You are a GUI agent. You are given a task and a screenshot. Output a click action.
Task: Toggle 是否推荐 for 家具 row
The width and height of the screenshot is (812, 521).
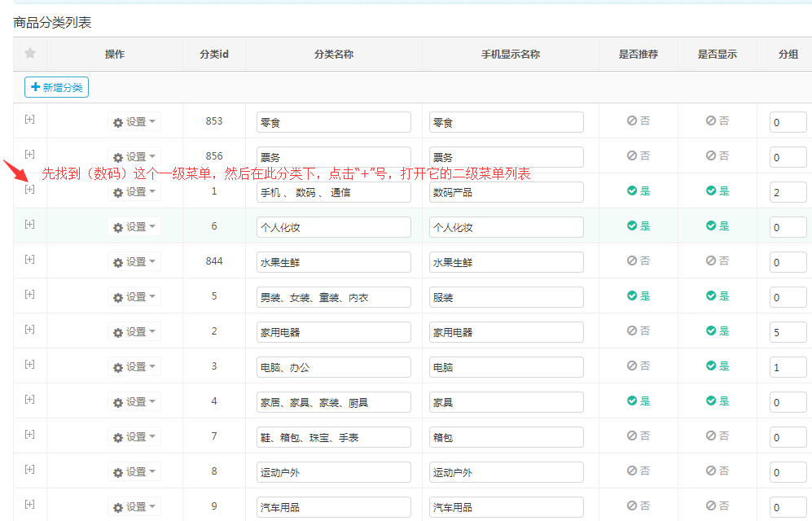[x=638, y=401]
